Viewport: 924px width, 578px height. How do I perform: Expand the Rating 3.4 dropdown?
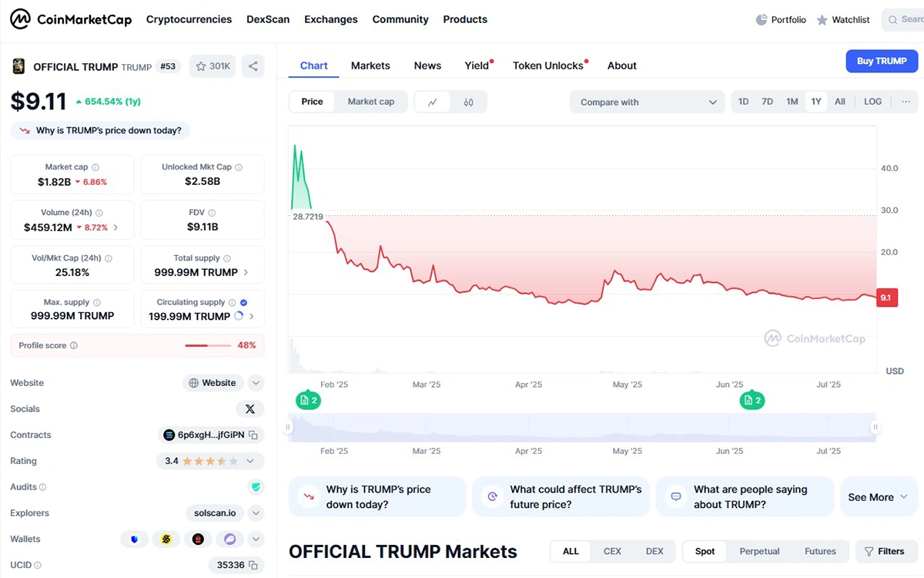pyautogui.click(x=250, y=461)
